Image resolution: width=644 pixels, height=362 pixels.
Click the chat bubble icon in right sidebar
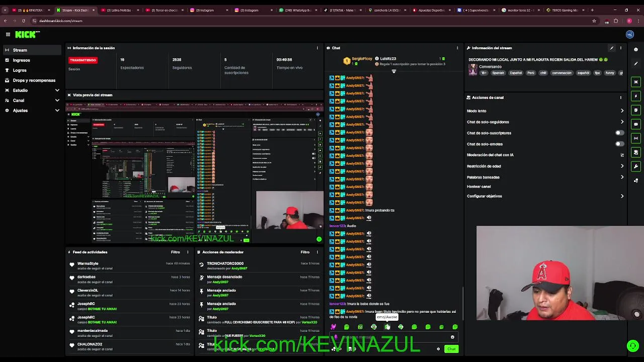coord(636,124)
